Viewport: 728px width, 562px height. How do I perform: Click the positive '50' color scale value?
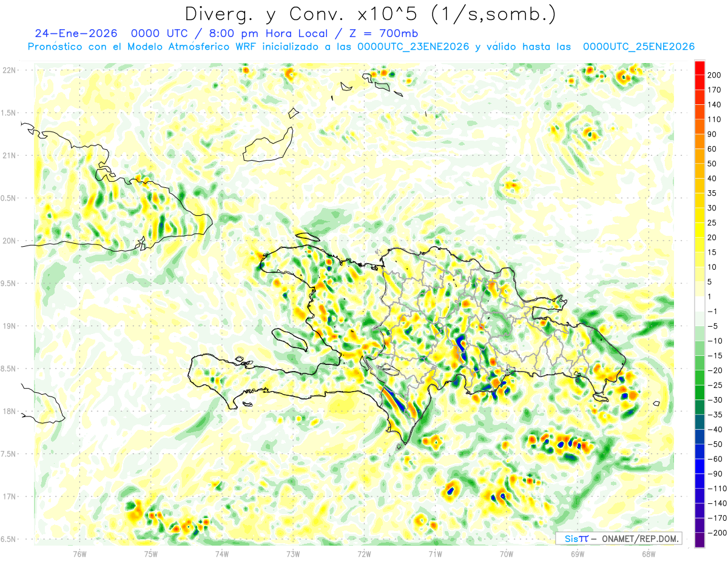[x=713, y=164]
